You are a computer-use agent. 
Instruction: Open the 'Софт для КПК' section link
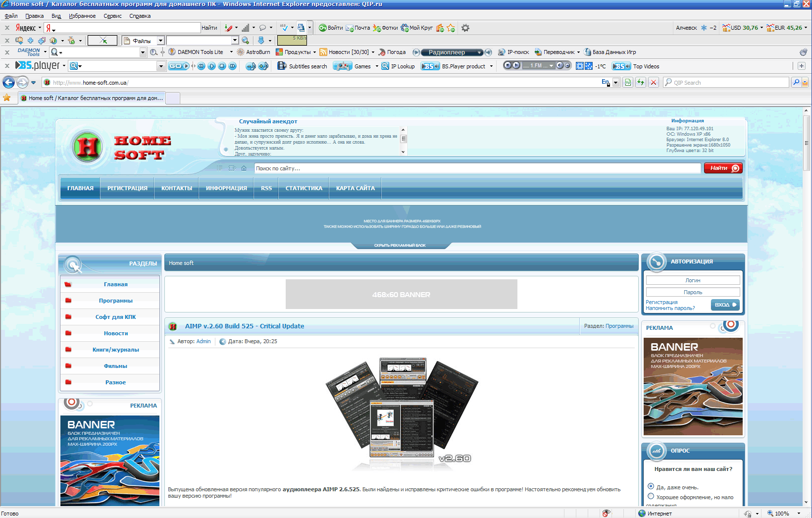point(115,317)
